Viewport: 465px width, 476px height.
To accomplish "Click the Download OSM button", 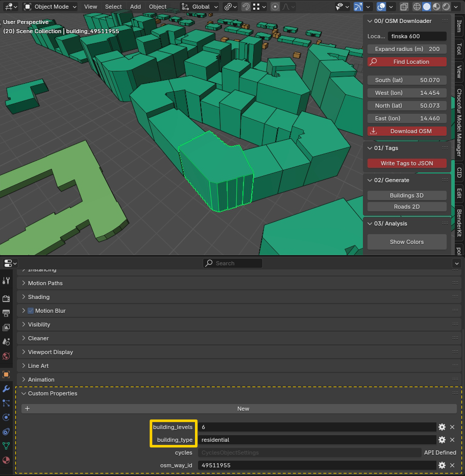I will 407,131.
